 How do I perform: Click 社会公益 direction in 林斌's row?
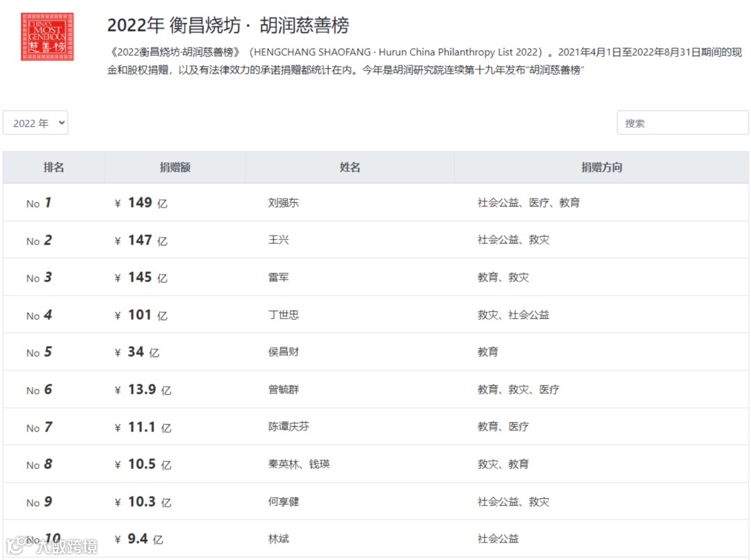[x=498, y=538]
